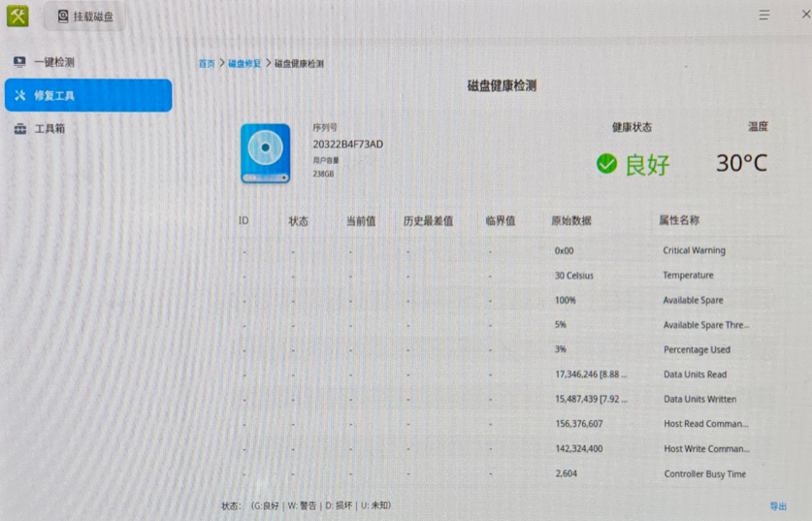The height and width of the screenshot is (521, 812).
Task: Click the 磁盘健康检测 page title
Action: [502, 86]
